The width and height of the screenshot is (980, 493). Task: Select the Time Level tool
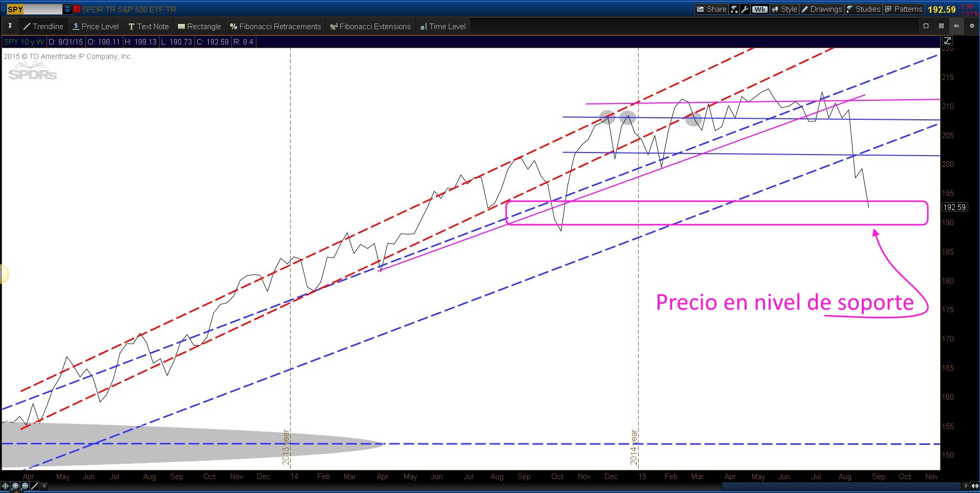[x=442, y=26]
